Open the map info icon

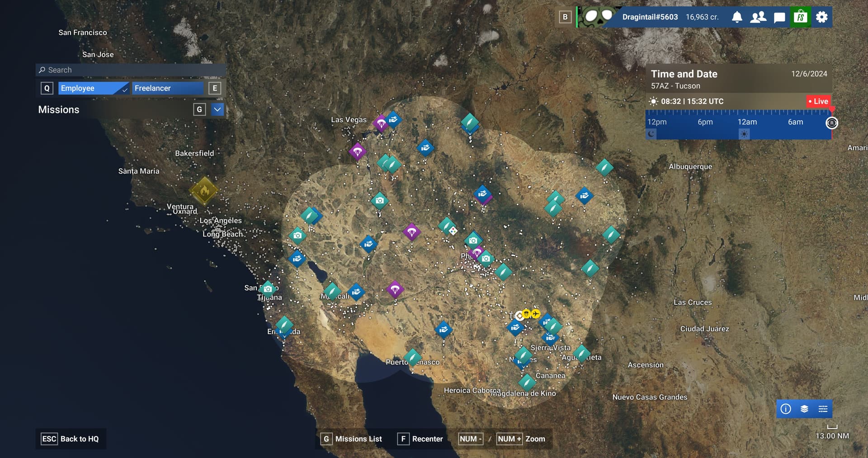tap(786, 409)
